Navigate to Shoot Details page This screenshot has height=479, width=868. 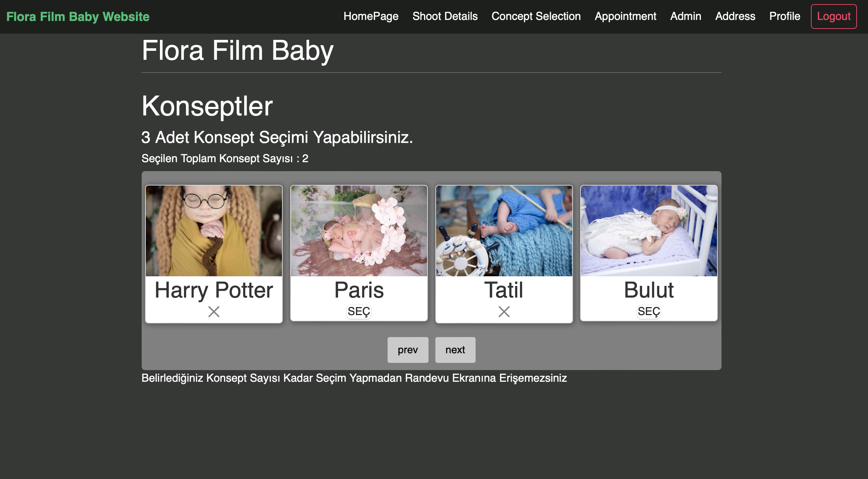pos(445,16)
